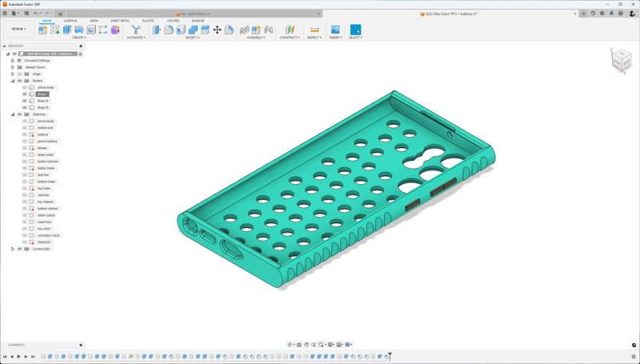
Task: Toggle the eye for the Sketches folder
Action: (19, 114)
